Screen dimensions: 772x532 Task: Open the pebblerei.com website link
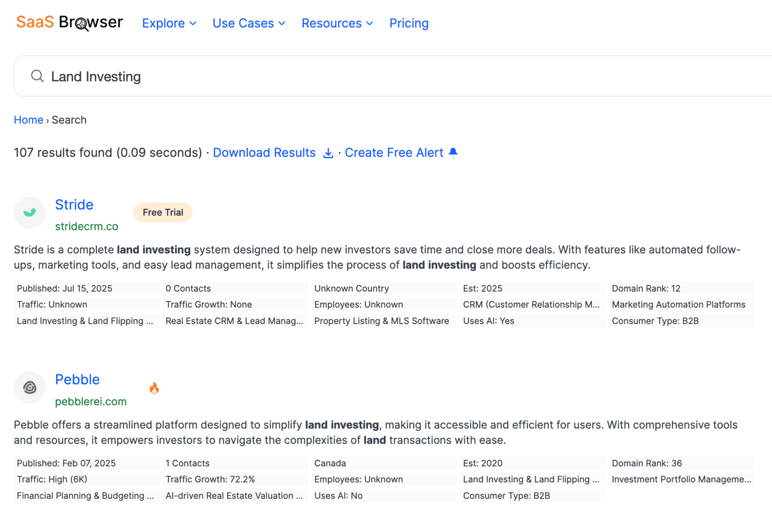(x=91, y=402)
